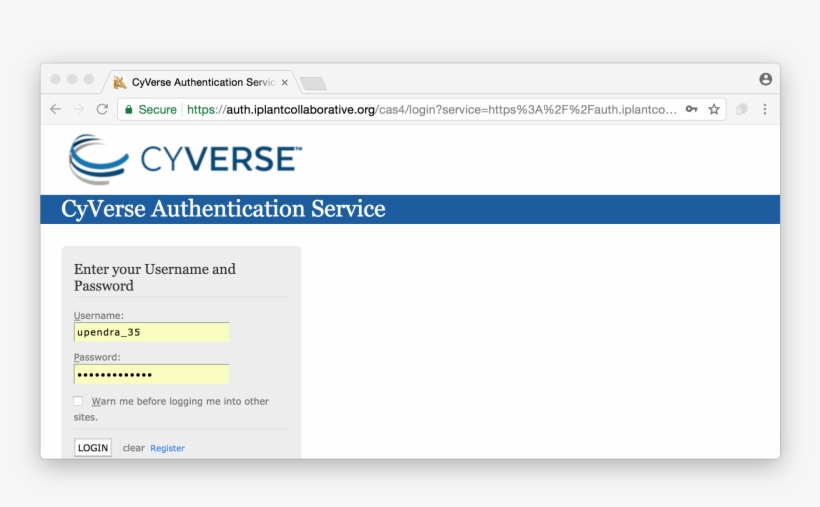
Task: Click the extension icon beside the star
Action: pos(742,109)
